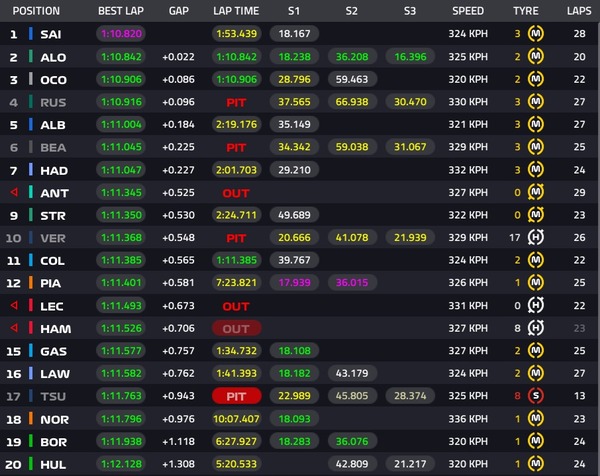The height and width of the screenshot is (476, 600).
Task: Select the LAP TIME column header
Action: click(236, 11)
